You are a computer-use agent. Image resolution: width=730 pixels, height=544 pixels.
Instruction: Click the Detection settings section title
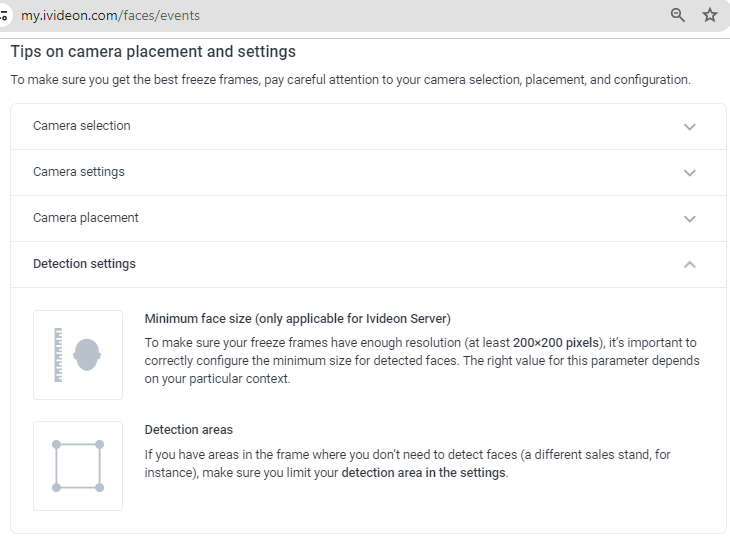(x=84, y=264)
